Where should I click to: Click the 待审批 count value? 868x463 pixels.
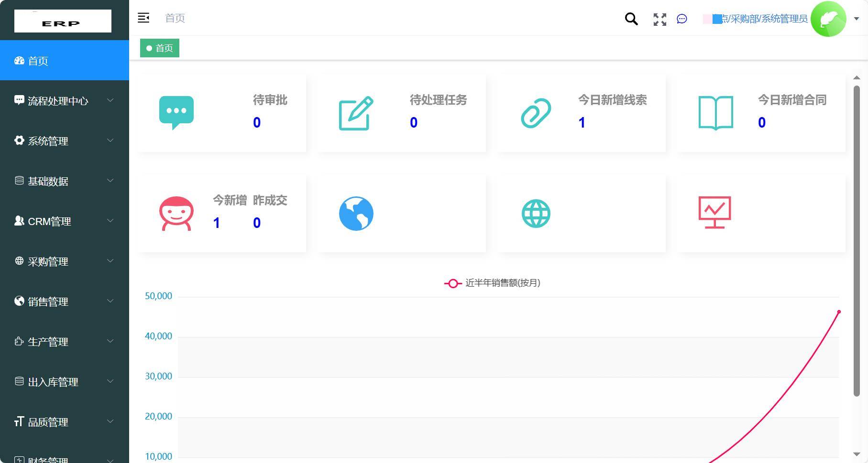pyautogui.click(x=257, y=123)
